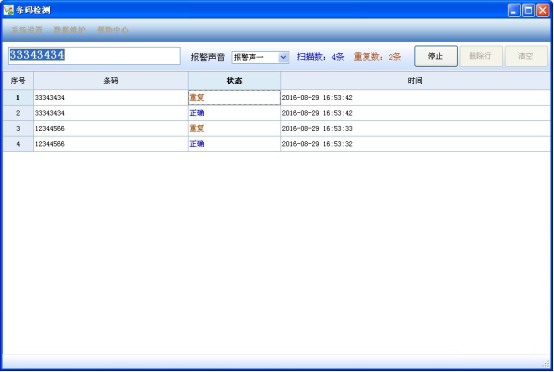Click barcode cell 12344566 in row 4

(111, 144)
